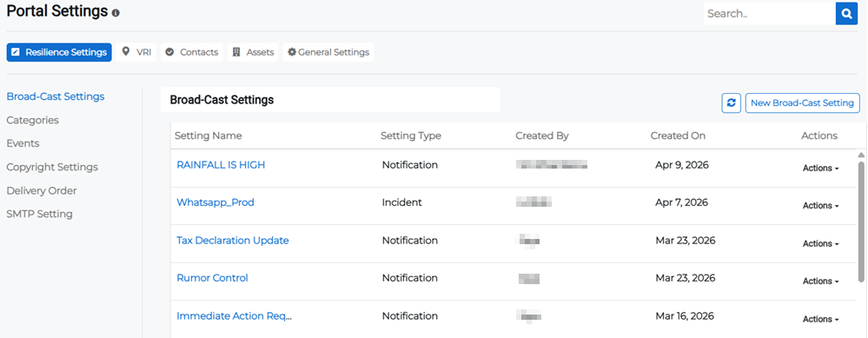Expand Actions dropdown for Whatsapp_Prod
This screenshot has height=338, width=868.
pos(821,206)
